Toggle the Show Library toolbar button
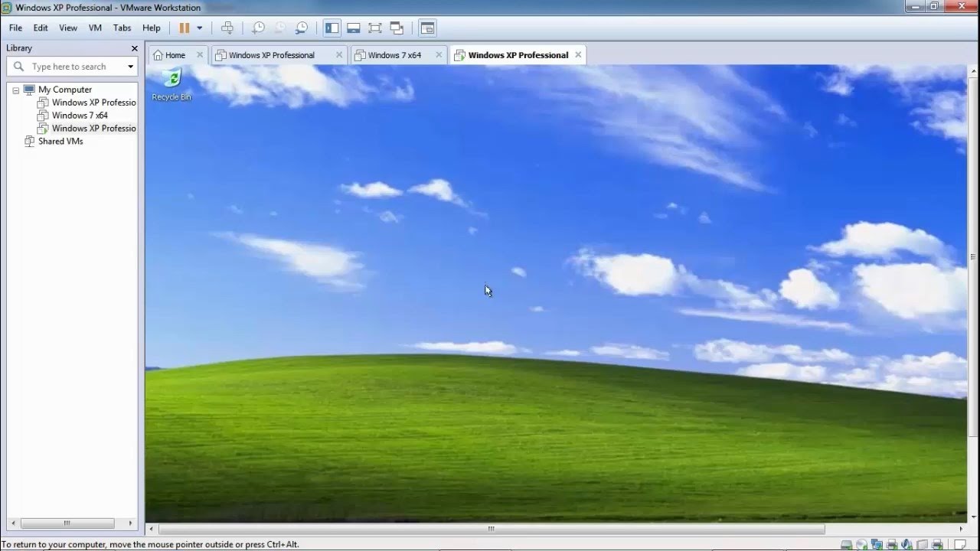The image size is (980, 551). pos(332,28)
